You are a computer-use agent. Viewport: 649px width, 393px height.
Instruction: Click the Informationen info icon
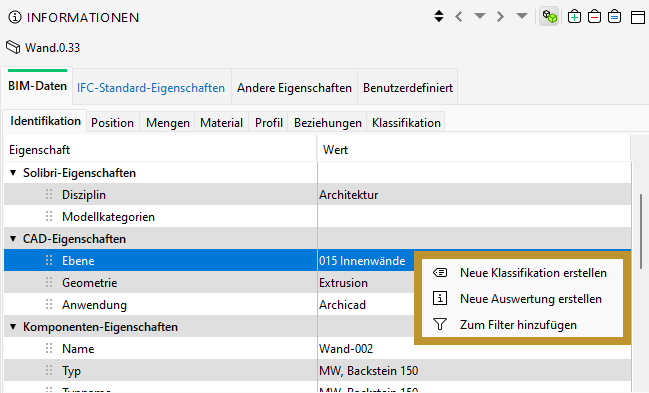pyautogui.click(x=15, y=17)
